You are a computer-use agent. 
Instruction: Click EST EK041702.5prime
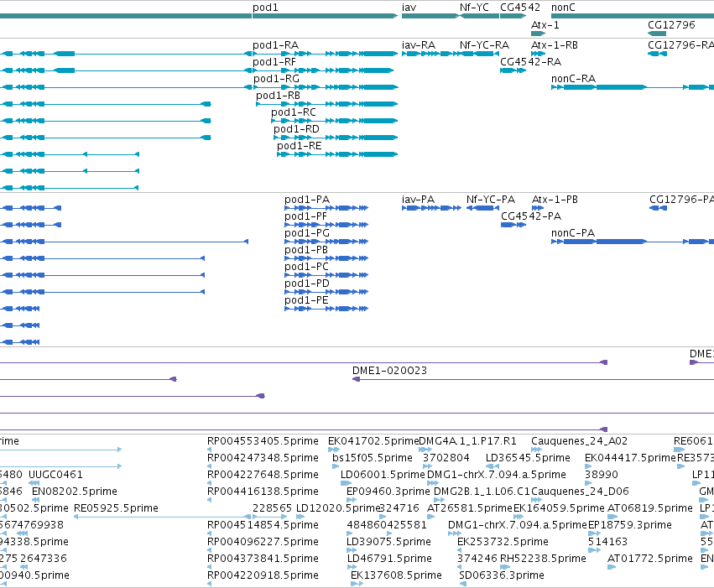pos(373,441)
